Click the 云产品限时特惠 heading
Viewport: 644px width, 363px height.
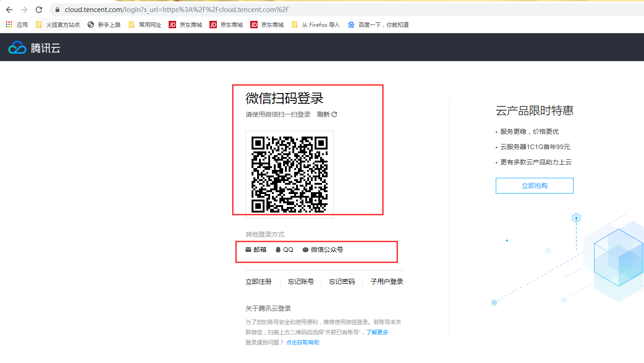535,111
